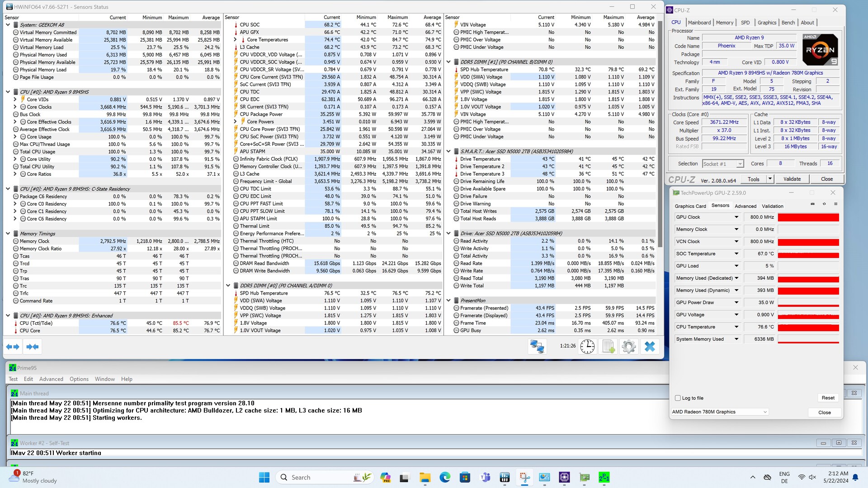The height and width of the screenshot is (488, 868).
Task: Click the HWiNFO network remote monitoring icon
Action: [537, 347]
